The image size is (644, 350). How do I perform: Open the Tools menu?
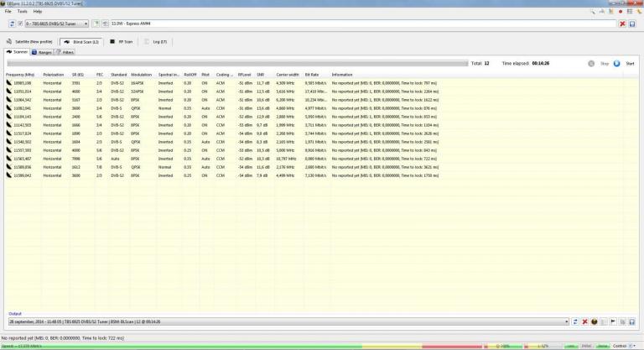coord(22,12)
